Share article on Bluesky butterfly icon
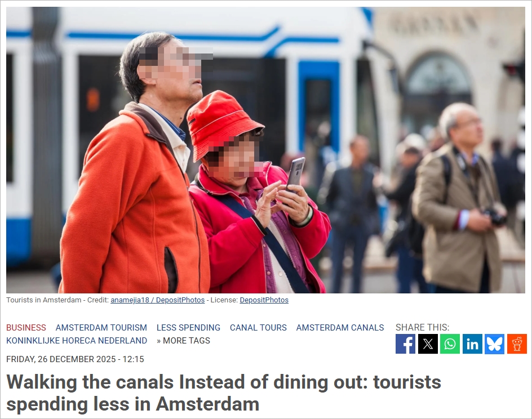The height and width of the screenshot is (419, 532). tap(494, 344)
